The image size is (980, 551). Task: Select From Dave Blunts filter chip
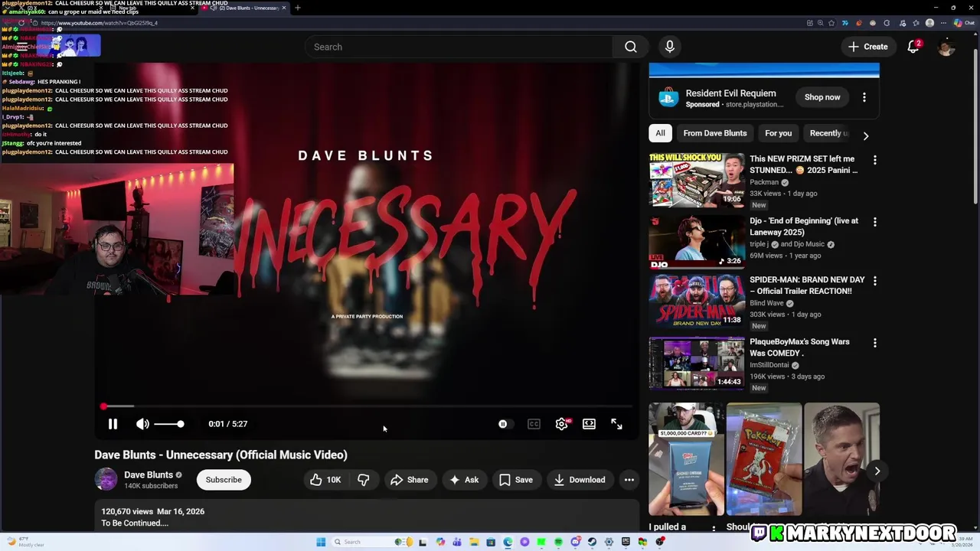pyautogui.click(x=715, y=133)
